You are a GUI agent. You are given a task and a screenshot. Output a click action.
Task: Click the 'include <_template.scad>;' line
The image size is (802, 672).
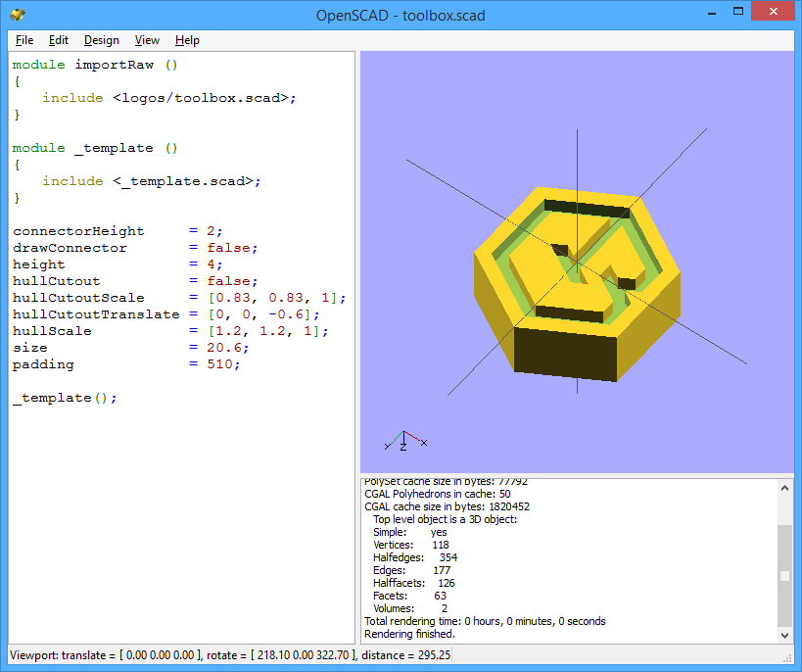point(152,181)
